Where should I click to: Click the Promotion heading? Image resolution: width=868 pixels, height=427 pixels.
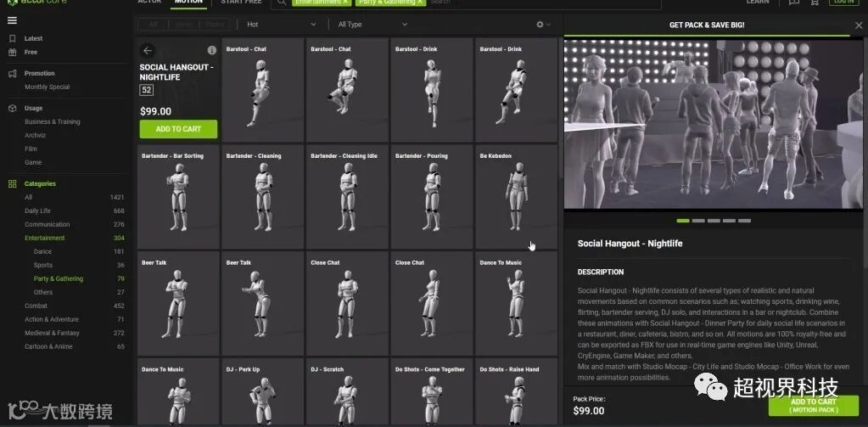coord(39,73)
